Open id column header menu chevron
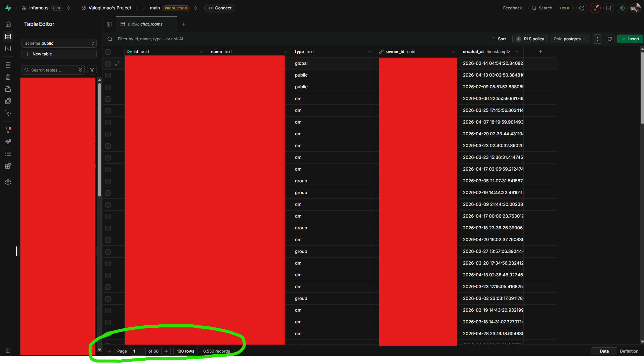 (202, 52)
